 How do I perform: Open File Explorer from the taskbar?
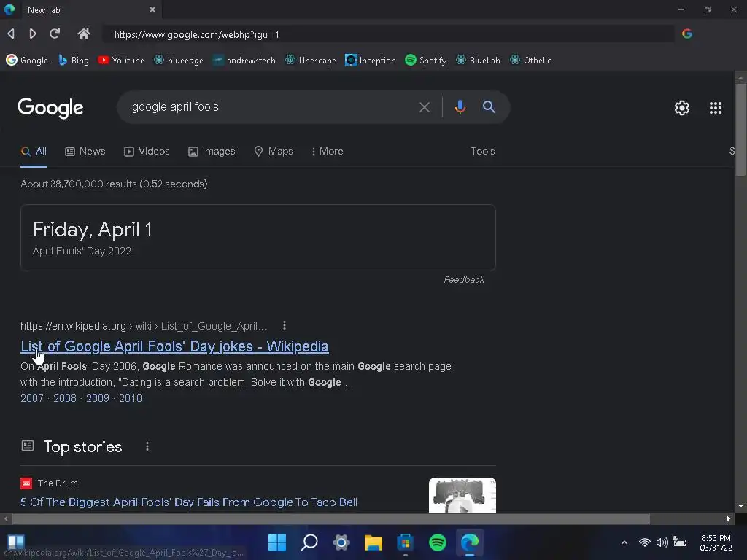click(373, 542)
